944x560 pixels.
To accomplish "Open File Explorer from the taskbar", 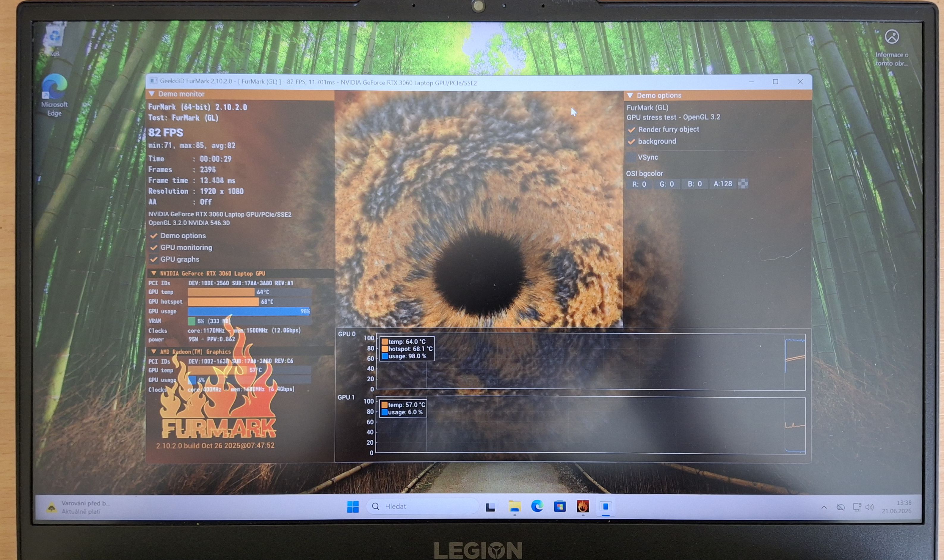I will coord(514,506).
